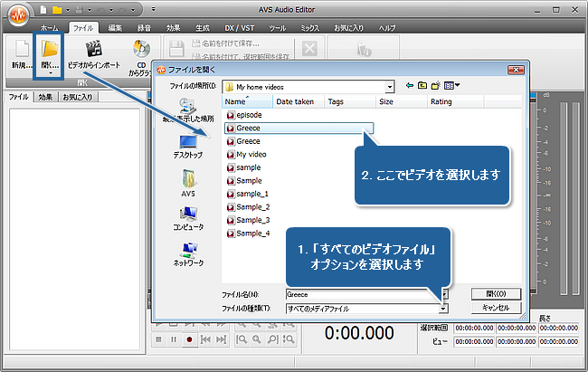The height and width of the screenshot is (372, 588).
Task: Sort by the Size column header
Action: pos(402,101)
